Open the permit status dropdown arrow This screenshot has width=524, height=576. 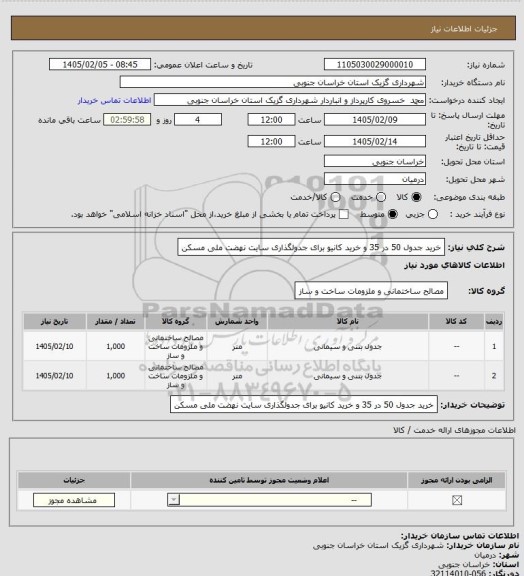pos(174,500)
